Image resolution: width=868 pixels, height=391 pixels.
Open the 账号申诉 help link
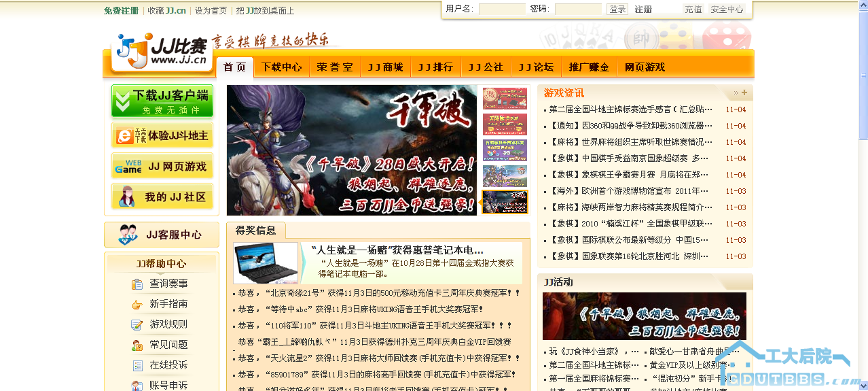tap(168, 386)
